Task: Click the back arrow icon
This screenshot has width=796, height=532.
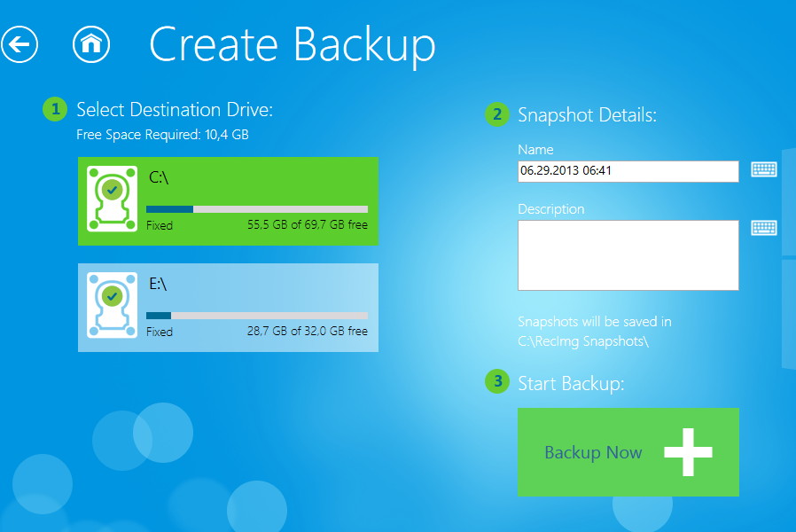Action: tap(20, 44)
